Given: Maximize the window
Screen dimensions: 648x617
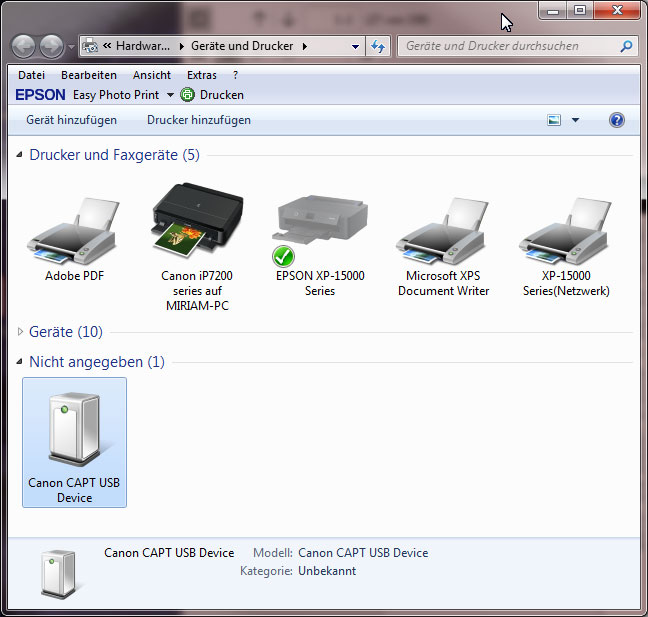Looking at the screenshot, I should point(580,10).
